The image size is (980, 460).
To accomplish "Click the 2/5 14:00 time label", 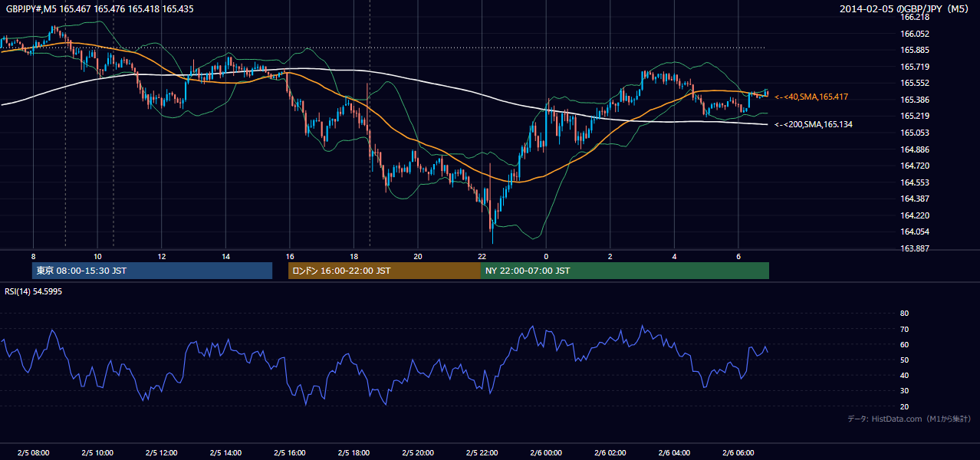I will [225, 453].
